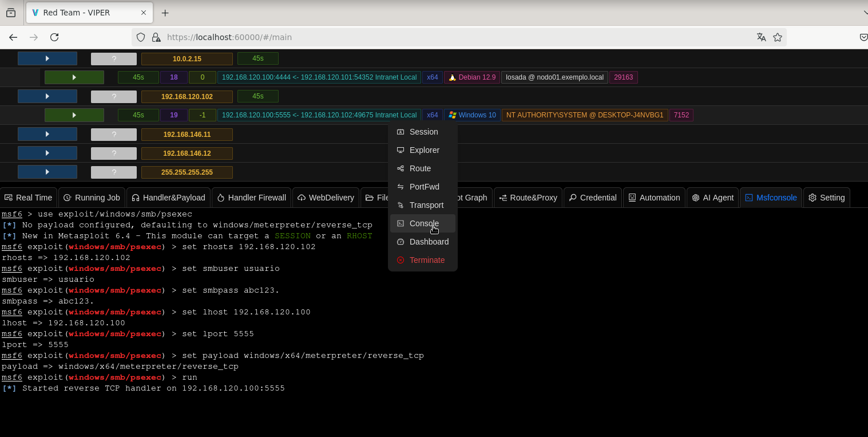Image resolution: width=868 pixels, height=437 pixels.
Task: Reload the page with browser refresh button
Action: [x=54, y=37]
